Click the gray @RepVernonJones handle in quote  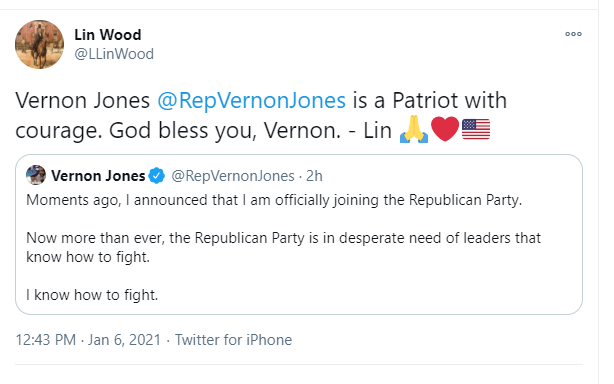[x=233, y=176]
